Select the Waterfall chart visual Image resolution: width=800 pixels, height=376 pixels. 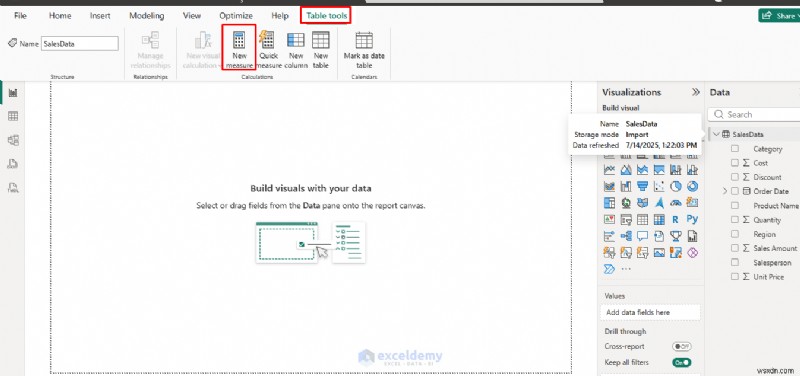(x=626, y=186)
